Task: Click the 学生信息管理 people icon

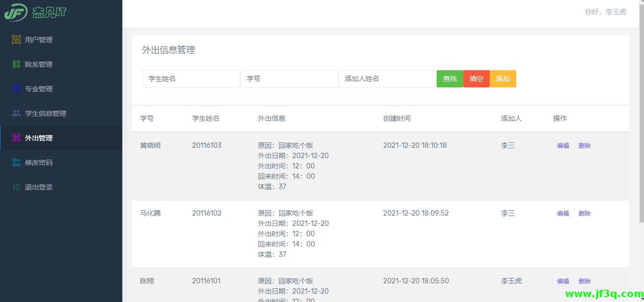Action: [x=16, y=113]
